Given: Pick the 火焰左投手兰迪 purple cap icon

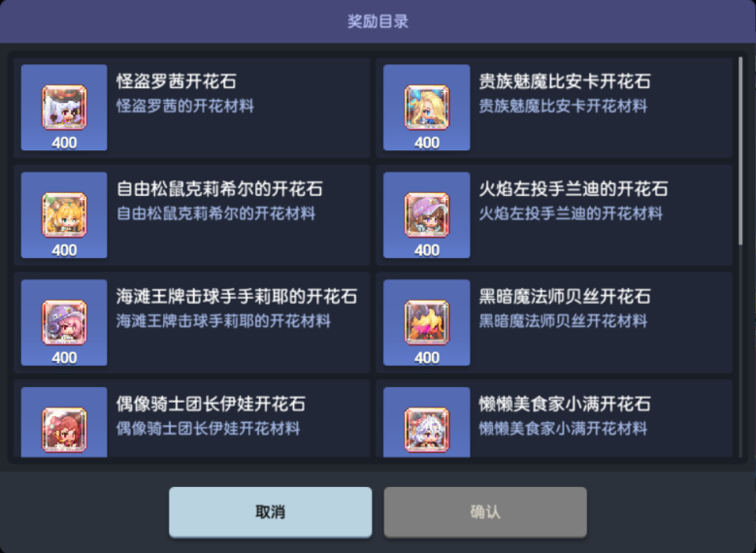Looking at the screenshot, I should click(x=427, y=215).
